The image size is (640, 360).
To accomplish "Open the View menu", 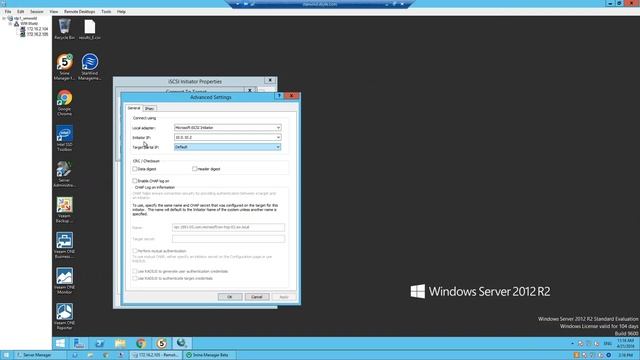I will [54, 11].
